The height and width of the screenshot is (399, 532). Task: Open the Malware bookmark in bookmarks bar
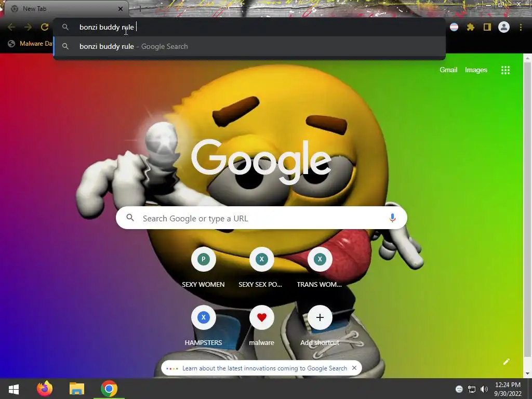coord(31,44)
